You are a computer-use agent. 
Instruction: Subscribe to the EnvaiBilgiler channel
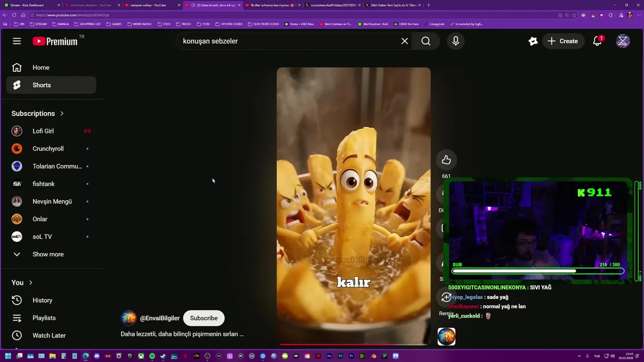click(204, 318)
